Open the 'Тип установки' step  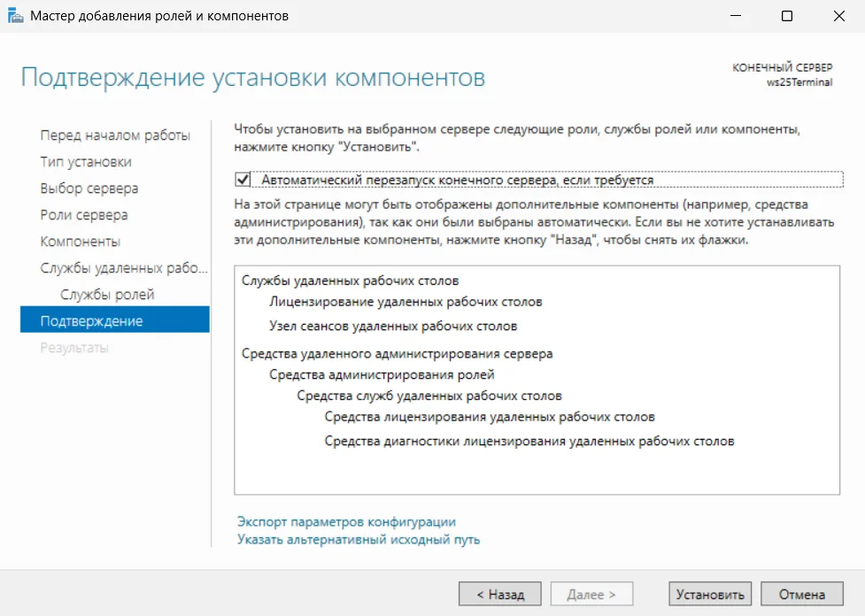coord(86,162)
